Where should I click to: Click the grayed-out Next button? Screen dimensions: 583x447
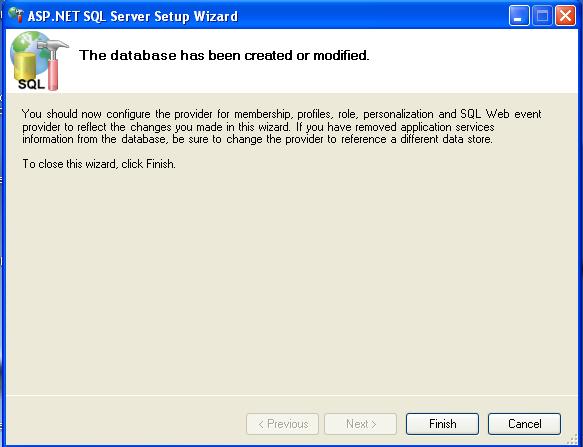point(360,424)
